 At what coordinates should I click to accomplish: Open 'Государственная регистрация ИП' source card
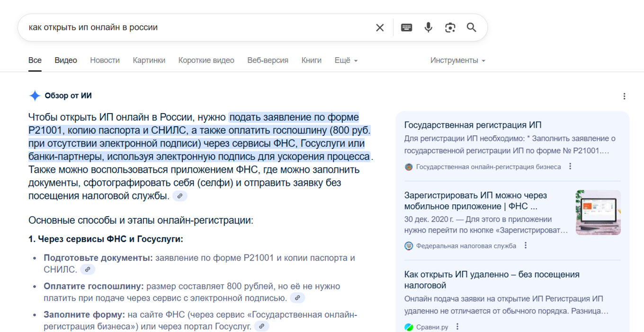pos(473,125)
